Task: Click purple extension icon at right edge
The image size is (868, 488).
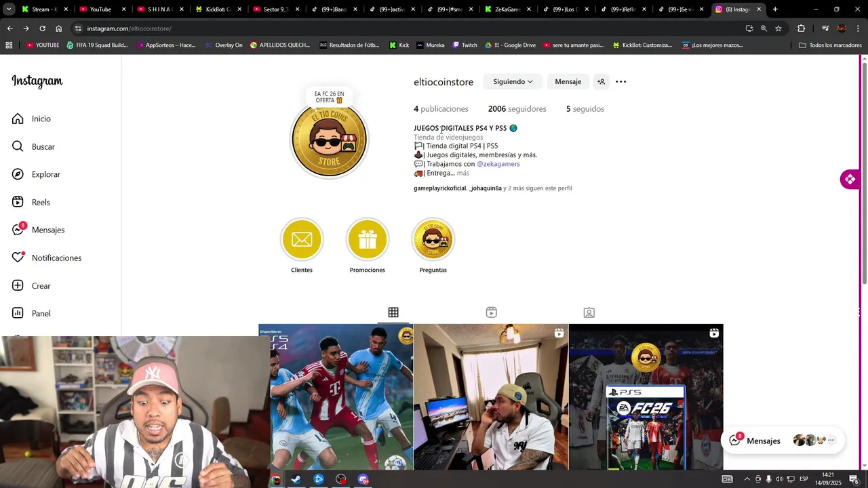Action: click(x=850, y=180)
